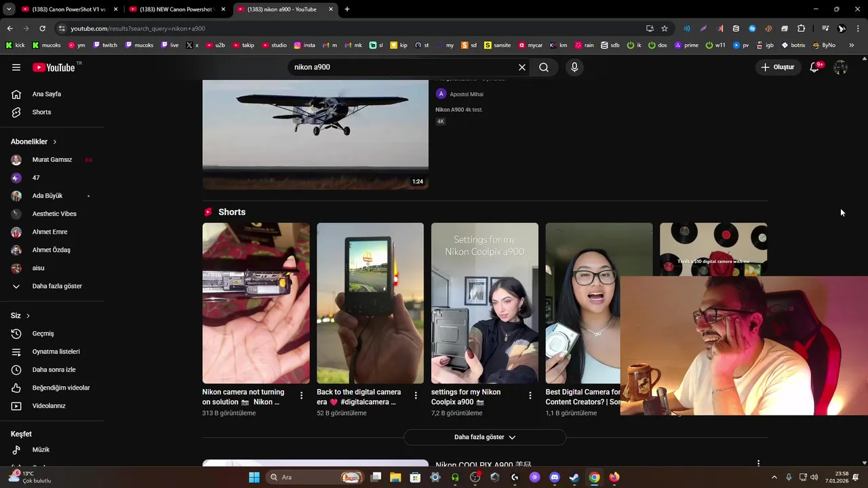The height and width of the screenshot is (488, 868).
Task: Open the kick bookmark
Action: [15, 45]
